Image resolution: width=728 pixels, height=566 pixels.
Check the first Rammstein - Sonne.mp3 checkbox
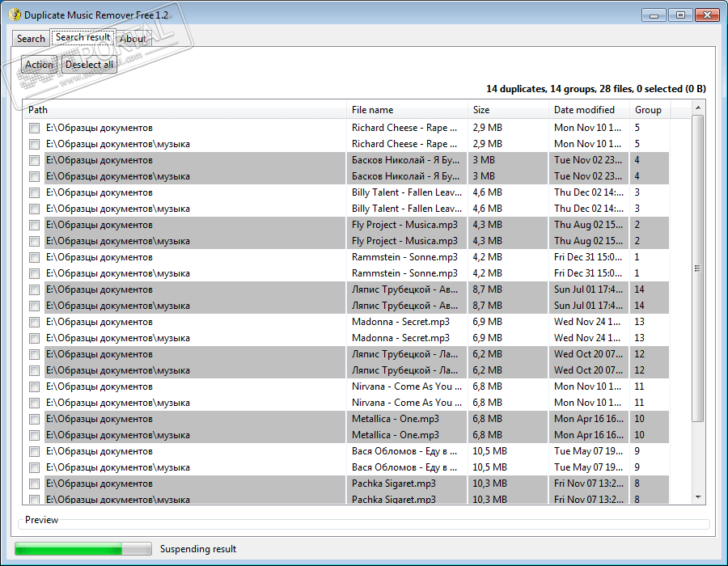[x=34, y=257]
